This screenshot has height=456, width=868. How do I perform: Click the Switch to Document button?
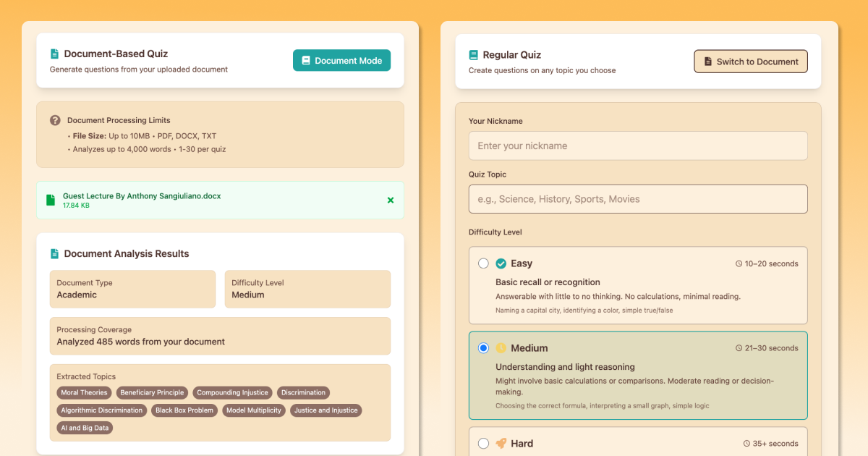pos(751,62)
